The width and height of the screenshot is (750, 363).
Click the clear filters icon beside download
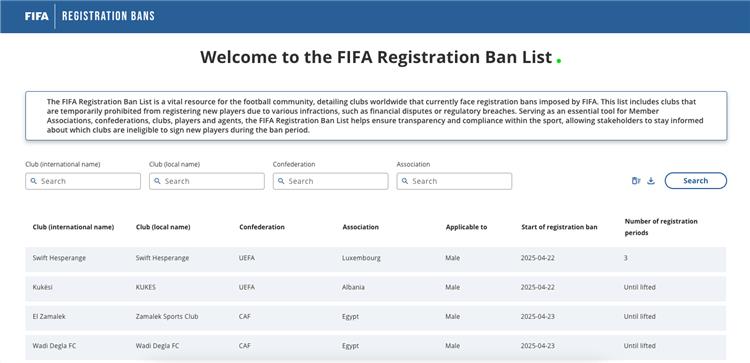tap(636, 181)
